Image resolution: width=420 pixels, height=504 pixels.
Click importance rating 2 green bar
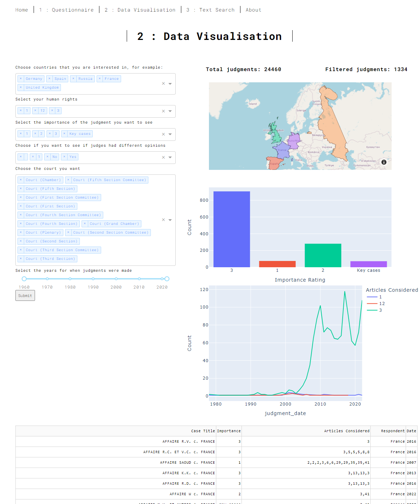tap(323, 255)
